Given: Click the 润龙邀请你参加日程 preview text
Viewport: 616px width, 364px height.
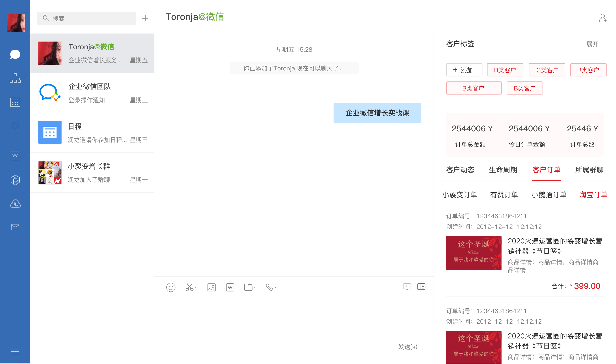Looking at the screenshot, I should 97,140.
